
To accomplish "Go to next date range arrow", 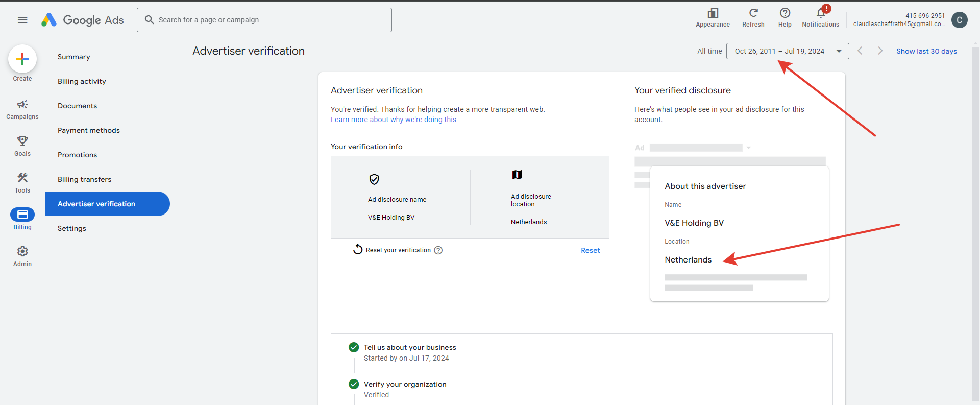I will point(880,51).
